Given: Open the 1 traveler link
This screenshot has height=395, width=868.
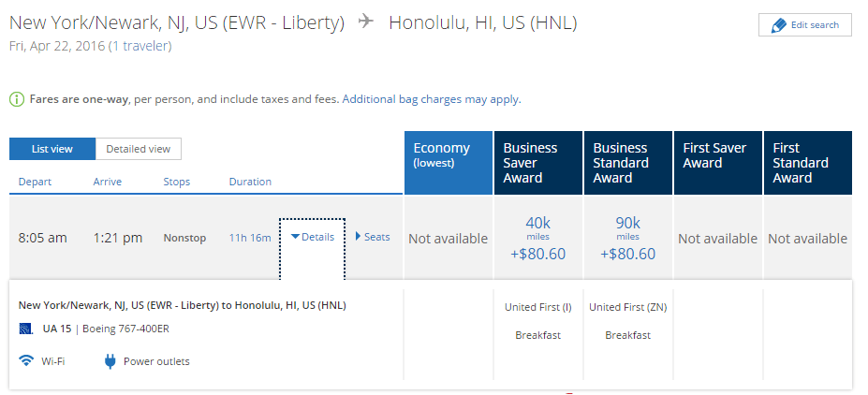Looking at the screenshot, I should click(140, 46).
